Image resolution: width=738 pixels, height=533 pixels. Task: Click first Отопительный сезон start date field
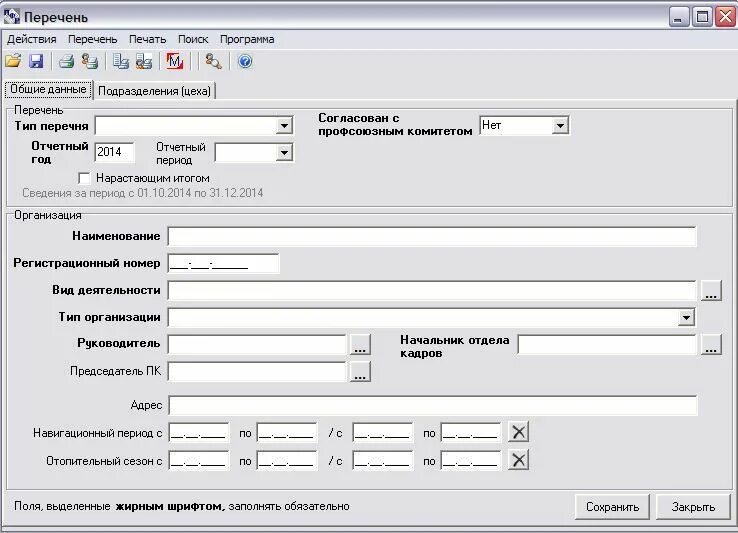point(199,460)
